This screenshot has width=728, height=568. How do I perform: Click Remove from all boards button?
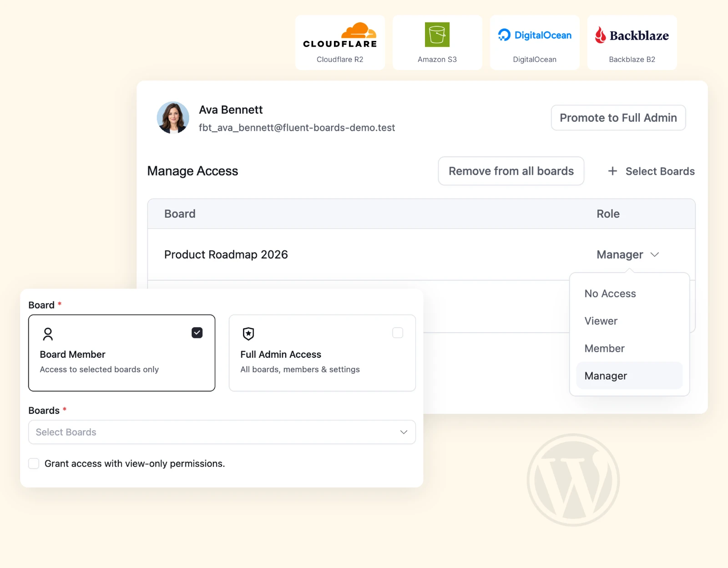[x=511, y=171]
